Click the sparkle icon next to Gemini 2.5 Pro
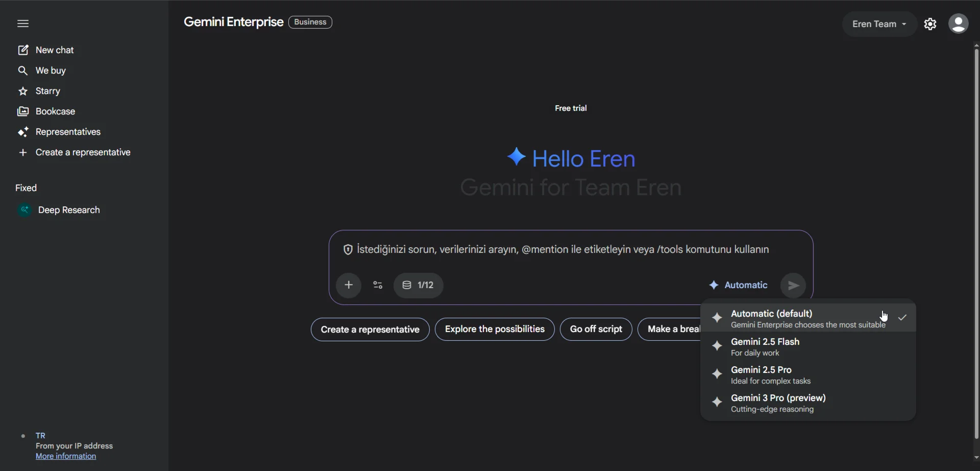 717,374
